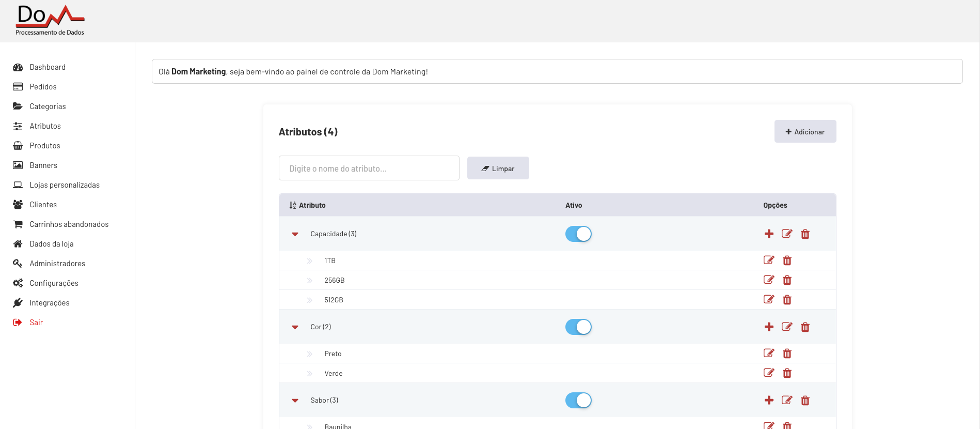The image size is (980, 429).
Task: Add a value to Sabor attribute
Action: 769,400
